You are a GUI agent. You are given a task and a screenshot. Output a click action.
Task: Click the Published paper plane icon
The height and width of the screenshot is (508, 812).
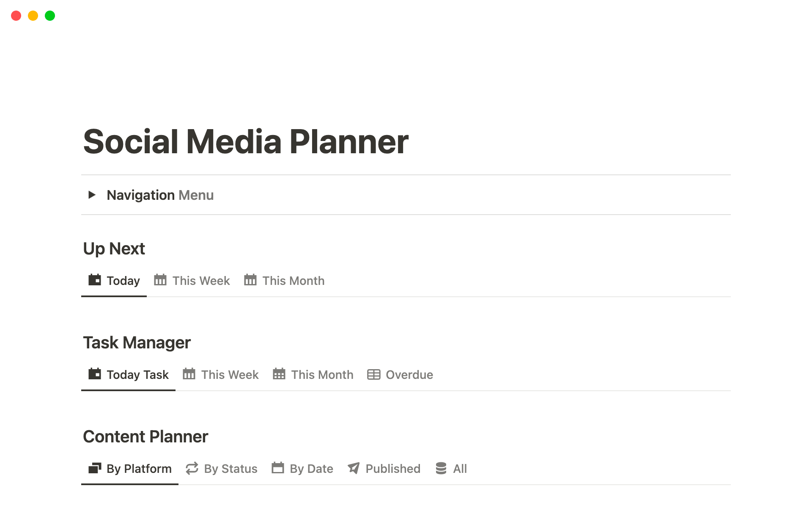(354, 468)
